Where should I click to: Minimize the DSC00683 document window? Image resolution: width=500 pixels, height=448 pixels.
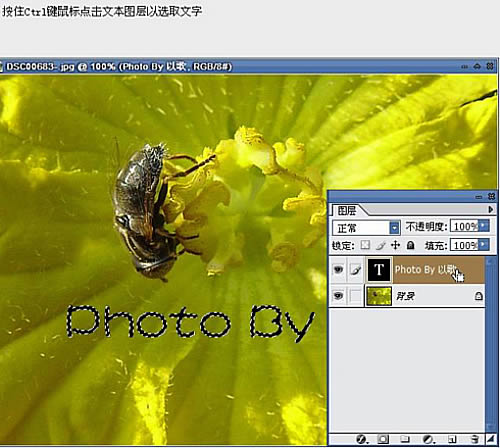[x=465, y=67]
